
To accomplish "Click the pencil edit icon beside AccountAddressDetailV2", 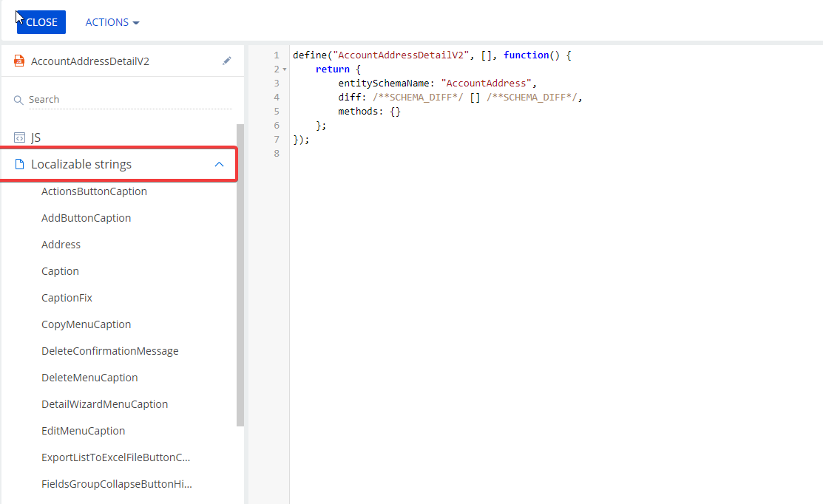I will [227, 61].
